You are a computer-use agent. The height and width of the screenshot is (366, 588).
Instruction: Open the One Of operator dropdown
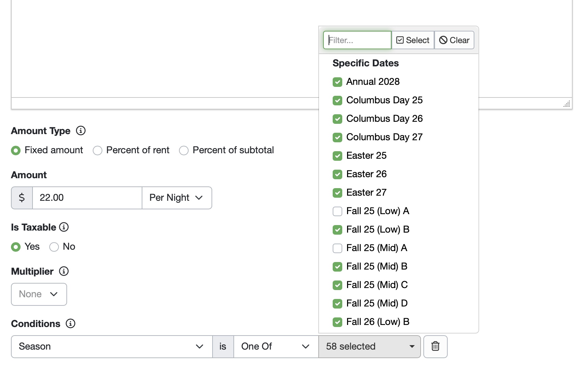point(276,347)
